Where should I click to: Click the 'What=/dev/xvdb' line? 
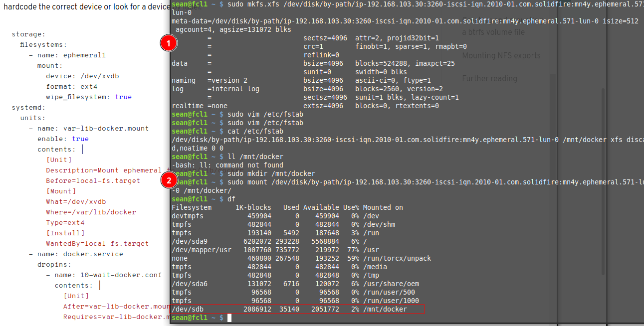[76, 202]
